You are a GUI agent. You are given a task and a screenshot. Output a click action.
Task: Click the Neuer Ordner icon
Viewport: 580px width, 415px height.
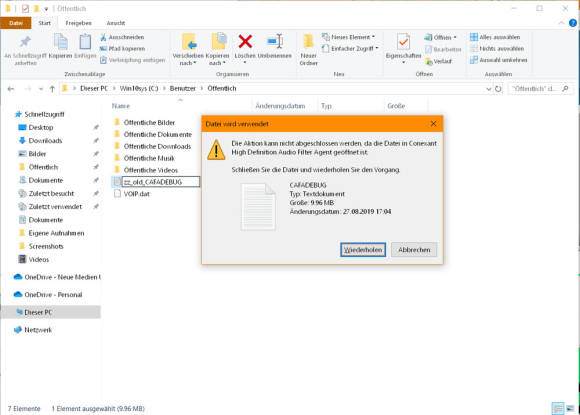pyautogui.click(x=308, y=41)
